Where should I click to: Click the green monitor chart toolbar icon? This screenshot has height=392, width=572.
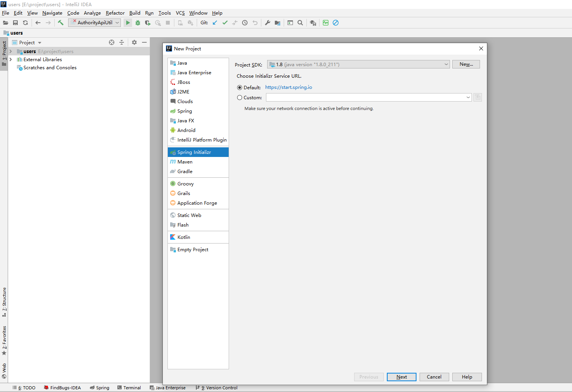pyautogui.click(x=326, y=23)
